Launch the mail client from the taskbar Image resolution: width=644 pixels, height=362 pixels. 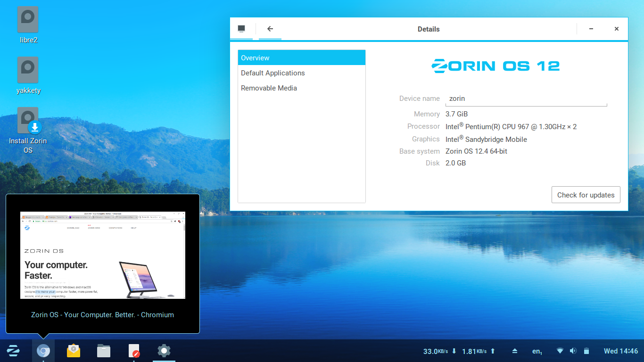(74, 351)
